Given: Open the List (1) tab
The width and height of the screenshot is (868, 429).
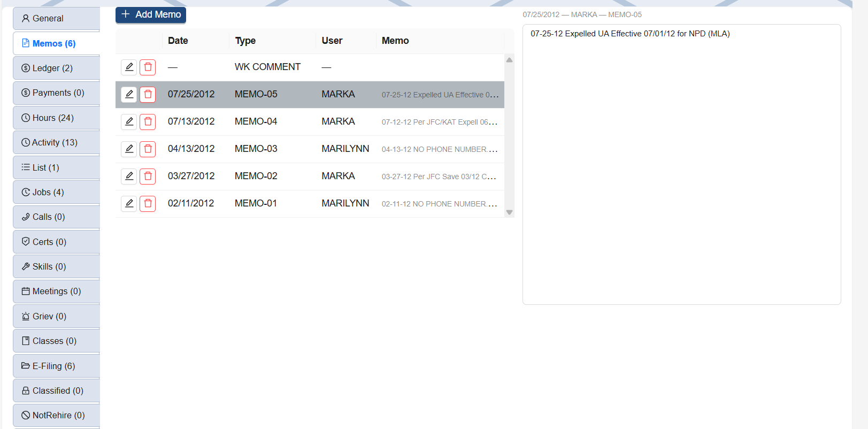Looking at the screenshot, I should click(x=56, y=167).
